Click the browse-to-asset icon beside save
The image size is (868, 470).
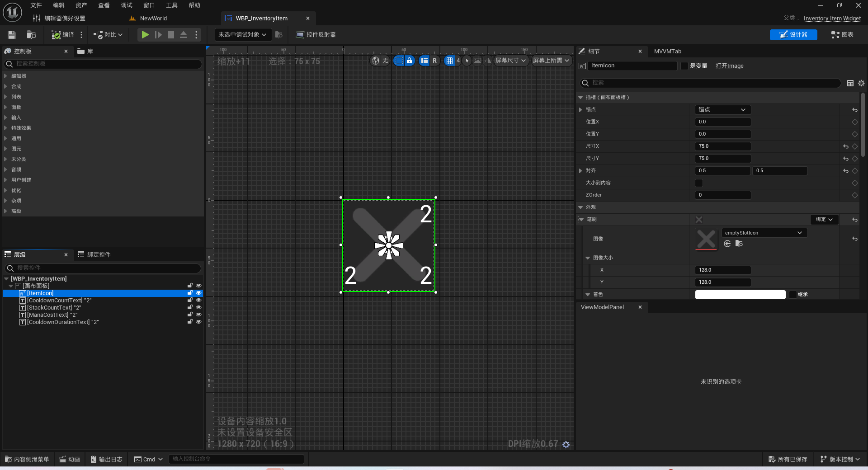[31, 35]
